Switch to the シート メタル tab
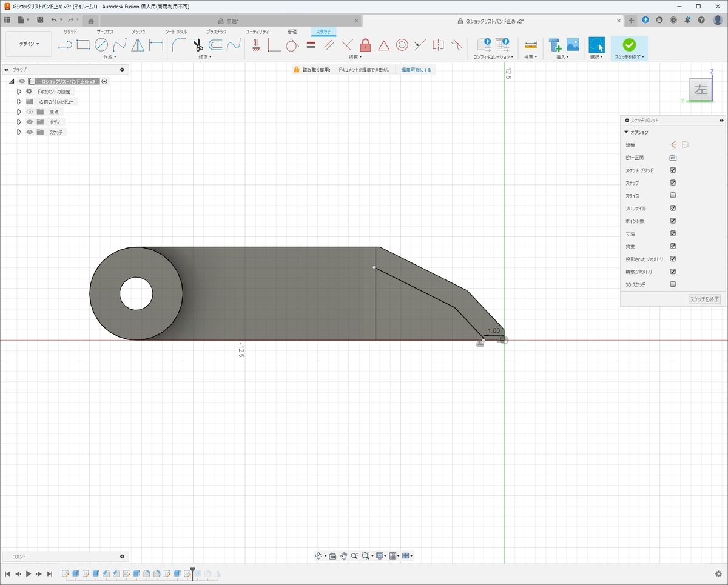 [176, 32]
